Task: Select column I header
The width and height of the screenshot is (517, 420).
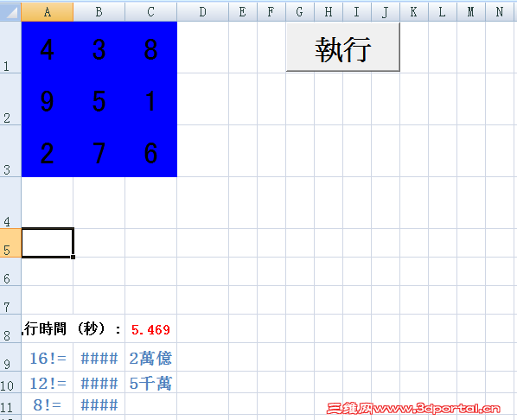Action: coord(357,12)
